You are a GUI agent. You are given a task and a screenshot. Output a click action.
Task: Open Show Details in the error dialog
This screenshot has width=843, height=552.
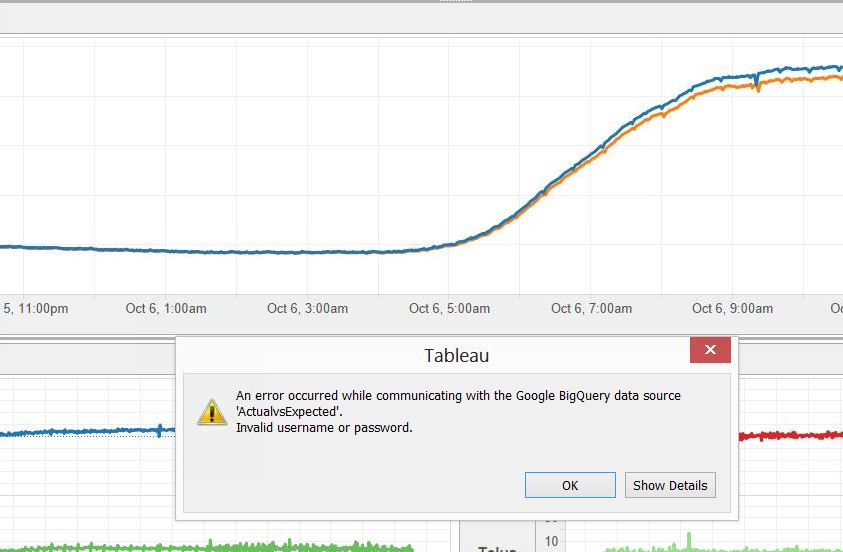[x=670, y=485]
